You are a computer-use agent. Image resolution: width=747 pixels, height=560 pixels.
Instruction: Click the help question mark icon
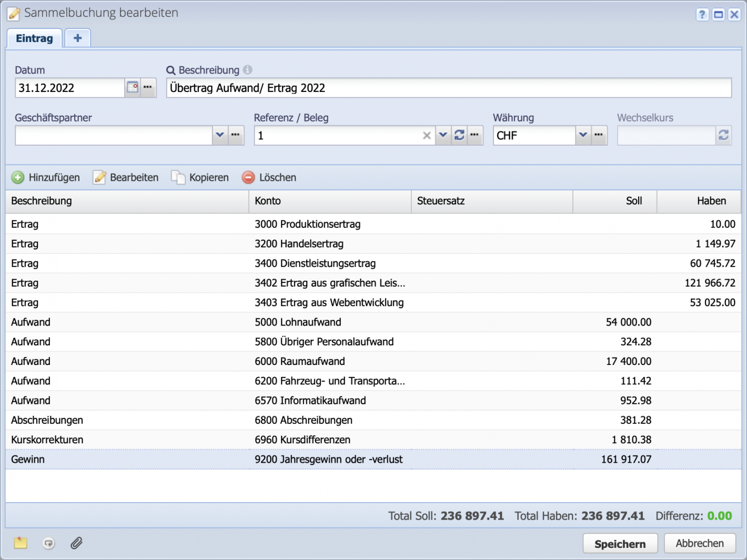pos(702,15)
